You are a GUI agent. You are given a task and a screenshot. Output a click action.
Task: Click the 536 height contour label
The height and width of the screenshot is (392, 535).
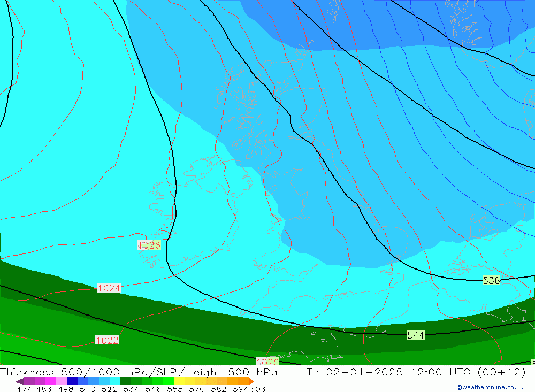(x=491, y=281)
